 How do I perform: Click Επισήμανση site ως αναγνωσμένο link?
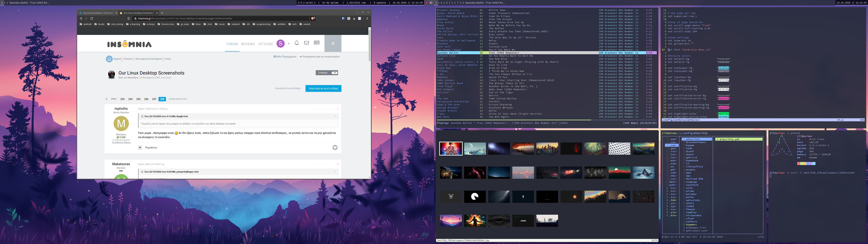click(x=319, y=57)
